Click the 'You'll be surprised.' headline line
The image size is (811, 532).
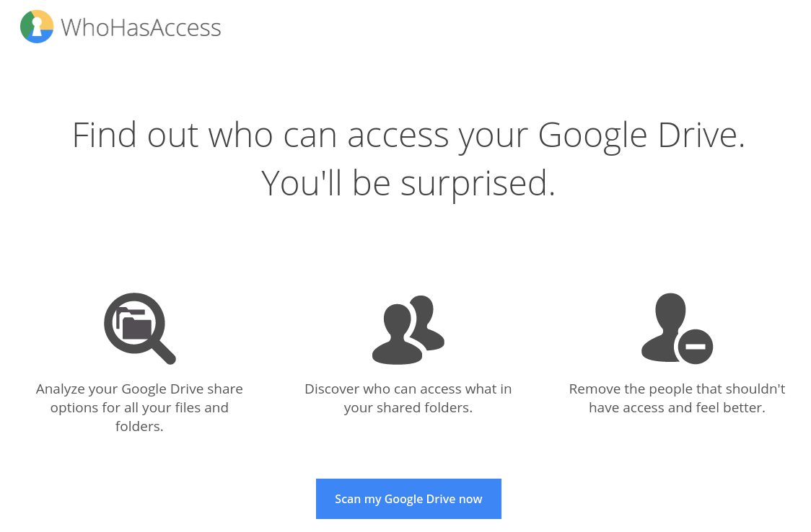[408, 183]
